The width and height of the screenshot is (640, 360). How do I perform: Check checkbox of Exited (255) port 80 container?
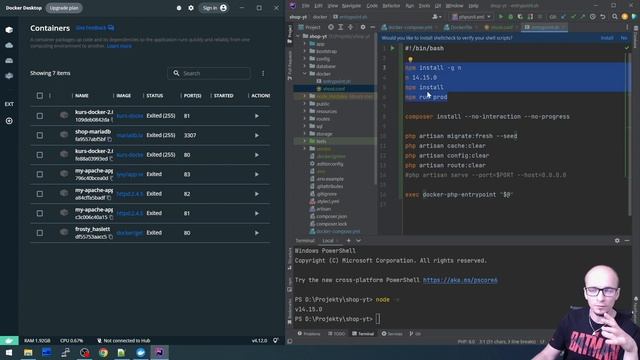(40, 155)
